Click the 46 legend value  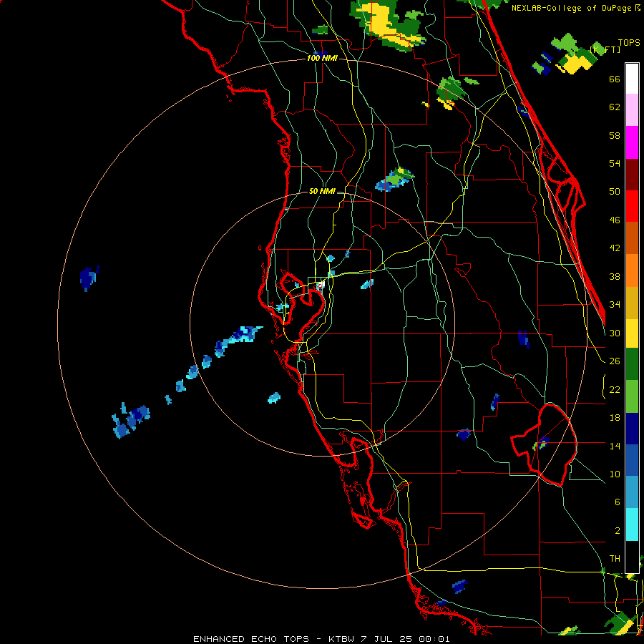tap(615, 220)
